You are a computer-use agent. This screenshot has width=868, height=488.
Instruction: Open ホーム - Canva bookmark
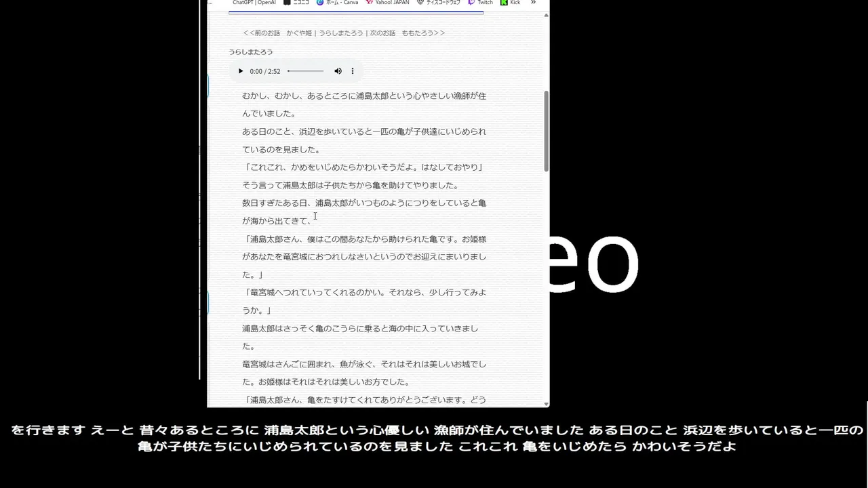click(x=337, y=3)
